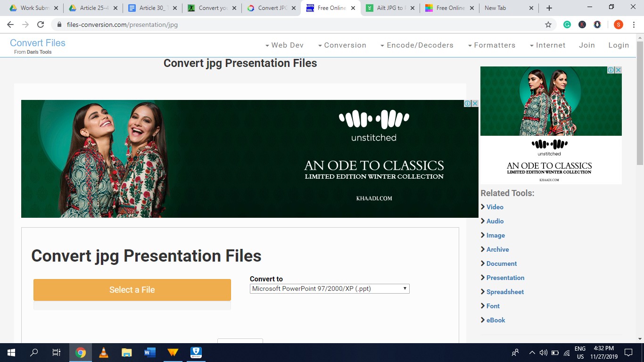Open File Explorer from taskbar
This screenshot has height=362, width=644.
(127, 353)
